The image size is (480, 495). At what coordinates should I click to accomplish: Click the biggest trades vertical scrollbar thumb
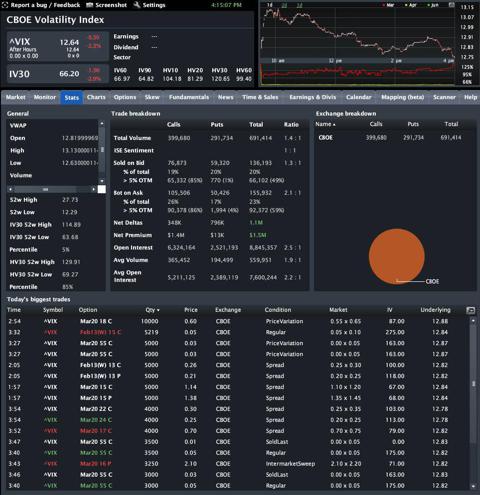click(x=473, y=384)
